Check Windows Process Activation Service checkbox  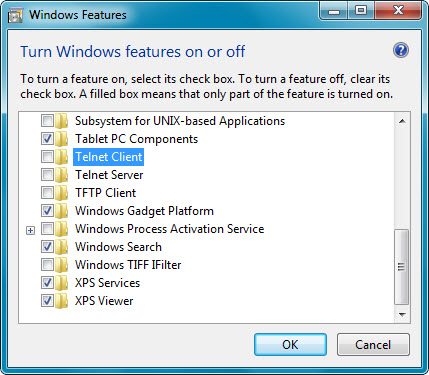tap(47, 229)
